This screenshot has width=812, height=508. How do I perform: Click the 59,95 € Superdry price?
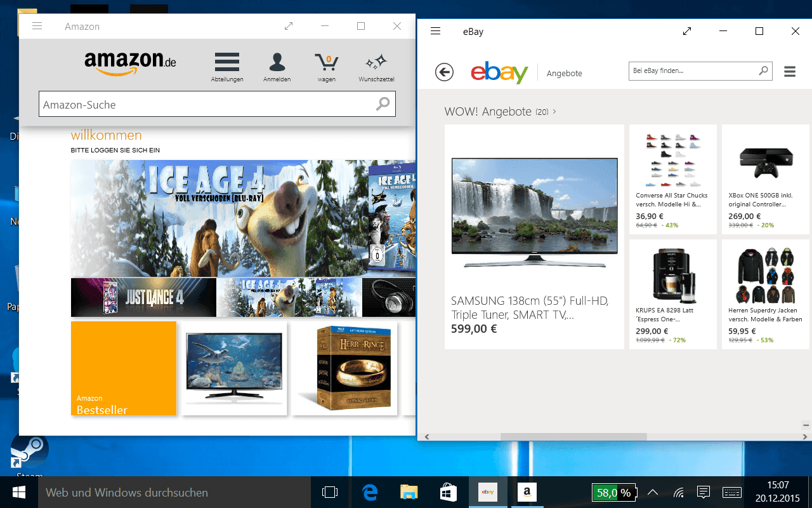742,331
